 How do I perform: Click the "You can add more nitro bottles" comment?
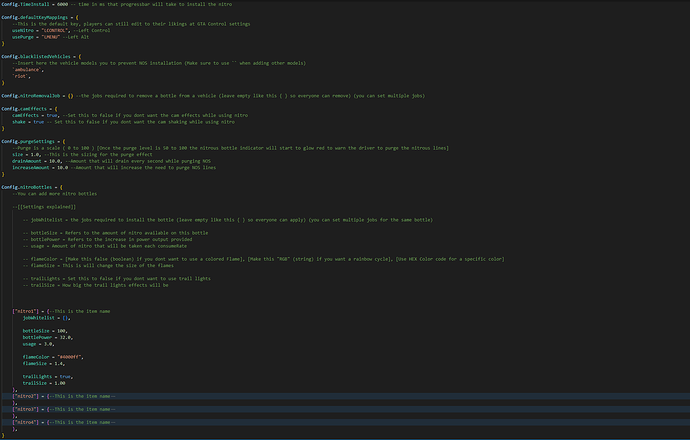tap(55, 194)
